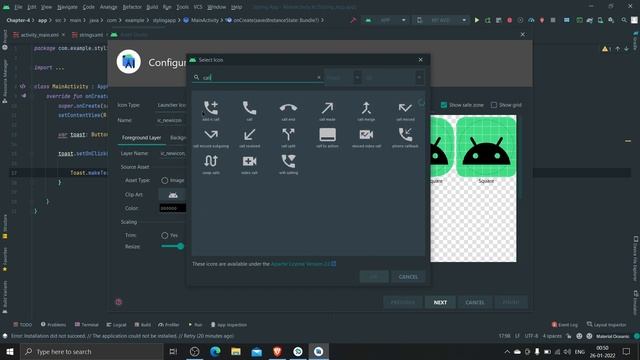Open the Logcat tool window tab
640x360 pixels.
click(116, 324)
